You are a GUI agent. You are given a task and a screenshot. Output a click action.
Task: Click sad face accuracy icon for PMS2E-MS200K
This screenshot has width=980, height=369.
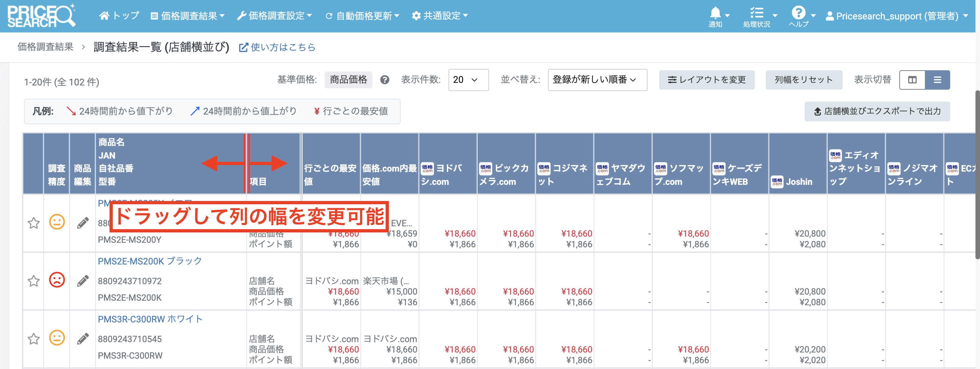57,280
